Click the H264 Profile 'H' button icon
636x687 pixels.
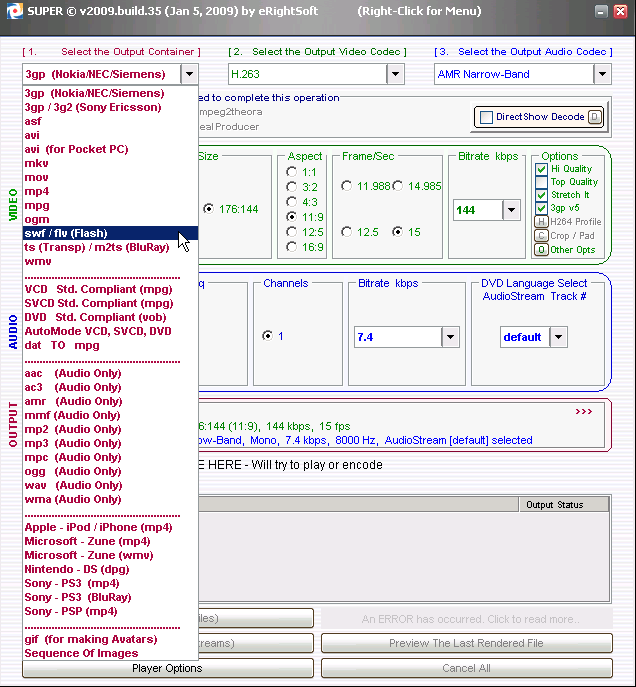(541, 222)
